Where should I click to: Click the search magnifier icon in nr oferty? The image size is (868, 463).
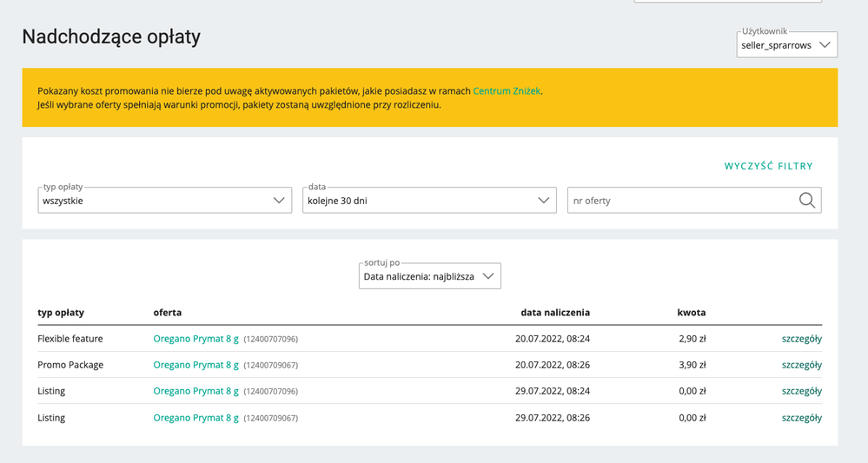[807, 201]
